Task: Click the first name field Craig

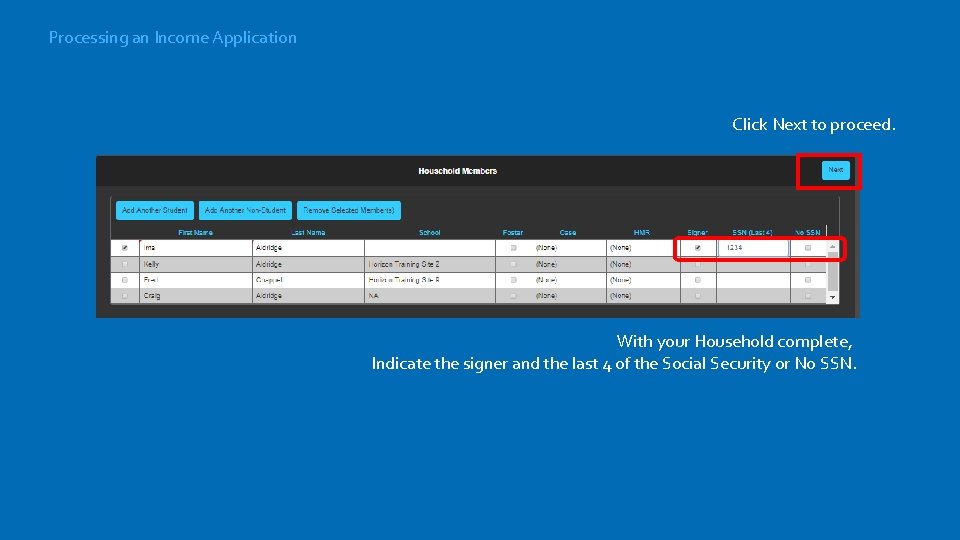Action: click(x=195, y=296)
